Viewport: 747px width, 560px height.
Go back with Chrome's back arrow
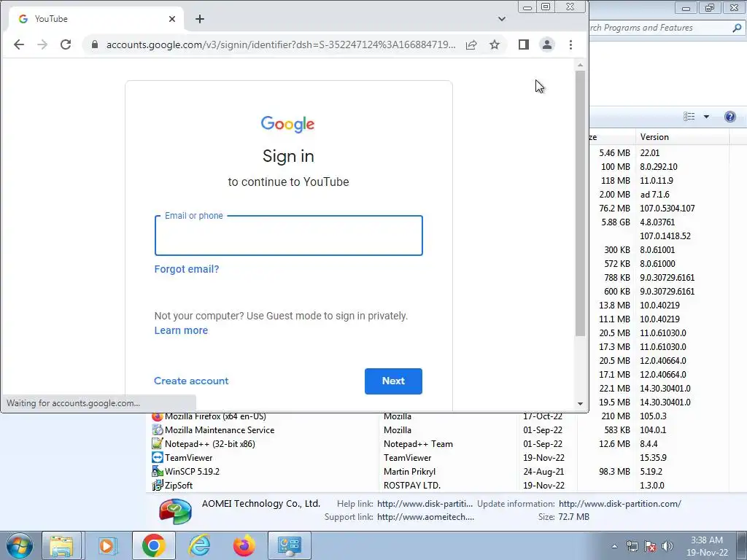(19, 44)
